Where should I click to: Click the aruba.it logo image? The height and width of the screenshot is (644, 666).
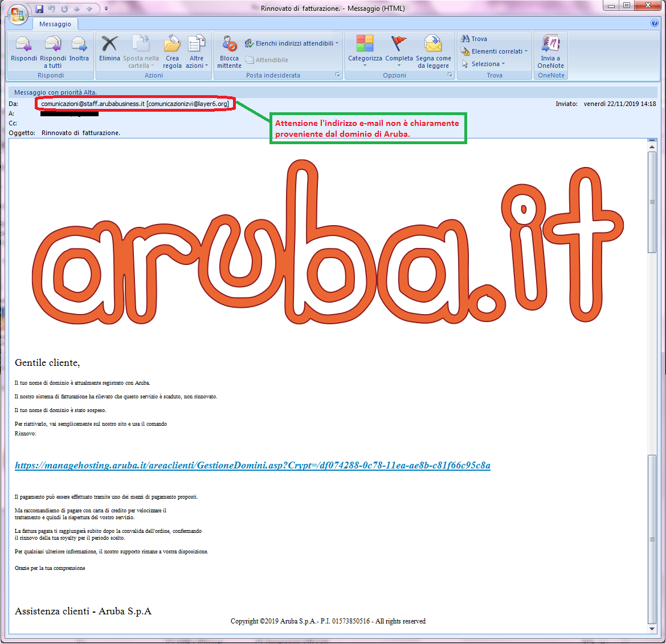[x=328, y=242]
